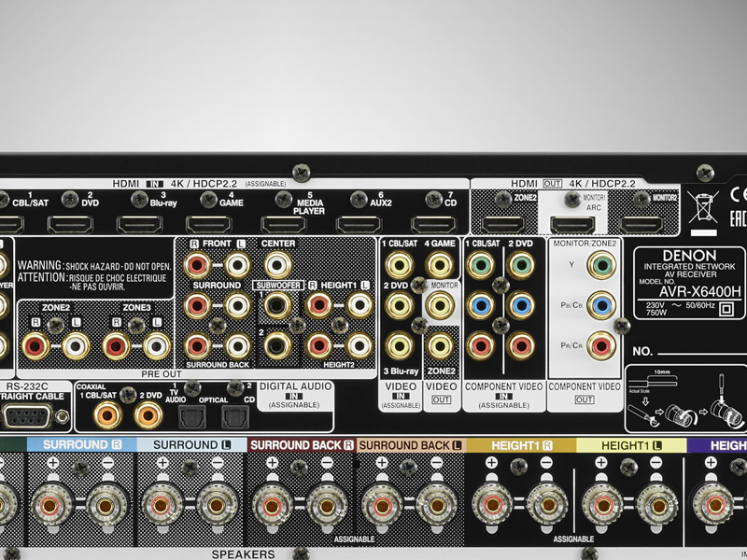Click the HEIGHT2 red pre-out jack

[x=318, y=345]
